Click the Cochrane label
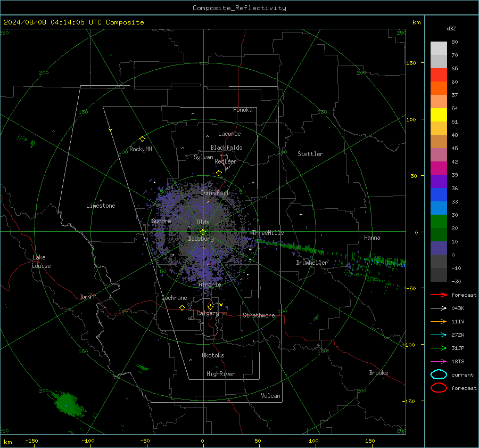 pyautogui.click(x=174, y=298)
